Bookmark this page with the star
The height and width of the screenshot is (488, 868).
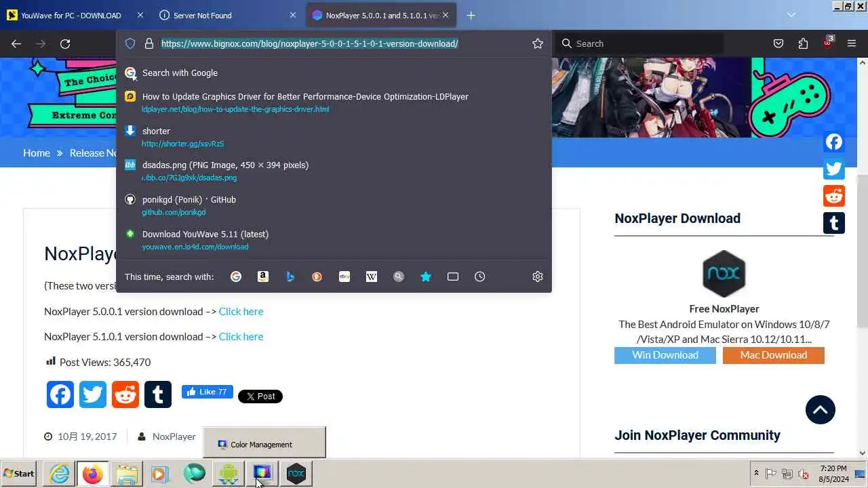[538, 43]
